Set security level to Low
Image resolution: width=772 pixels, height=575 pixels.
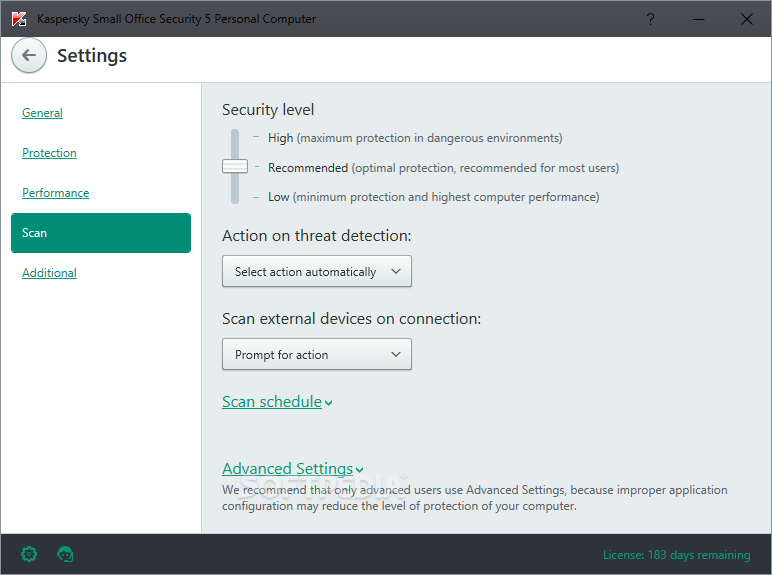pyautogui.click(x=433, y=197)
